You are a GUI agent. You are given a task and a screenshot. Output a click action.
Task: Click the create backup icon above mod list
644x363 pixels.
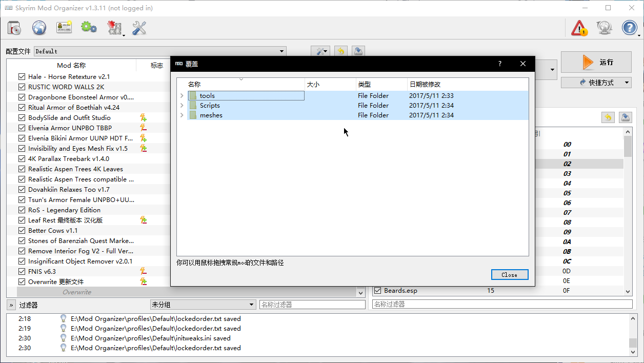358,51
